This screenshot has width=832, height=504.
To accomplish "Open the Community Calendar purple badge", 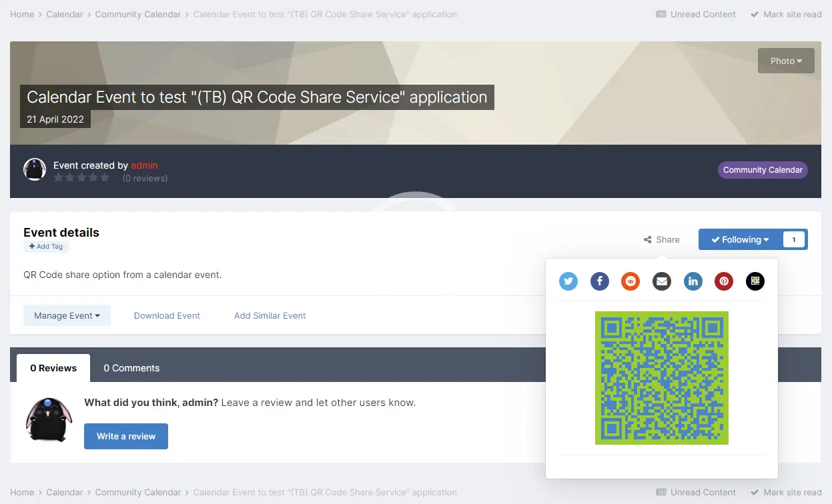I will point(763,170).
